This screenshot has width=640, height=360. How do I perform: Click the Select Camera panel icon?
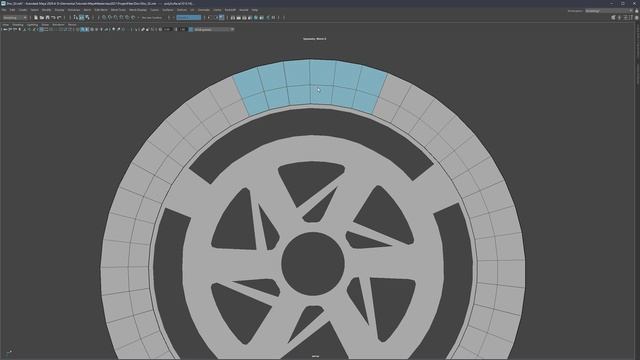coord(5,29)
